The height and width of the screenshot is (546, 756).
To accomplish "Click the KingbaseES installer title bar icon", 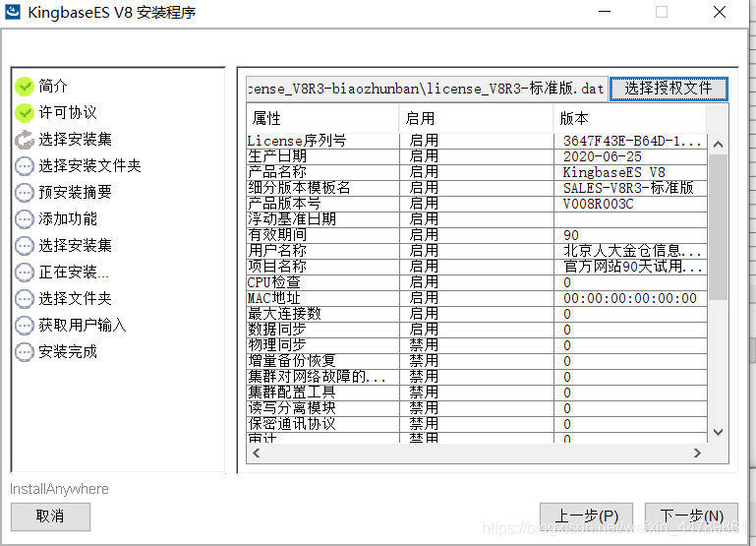I will click(x=13, y=12).
